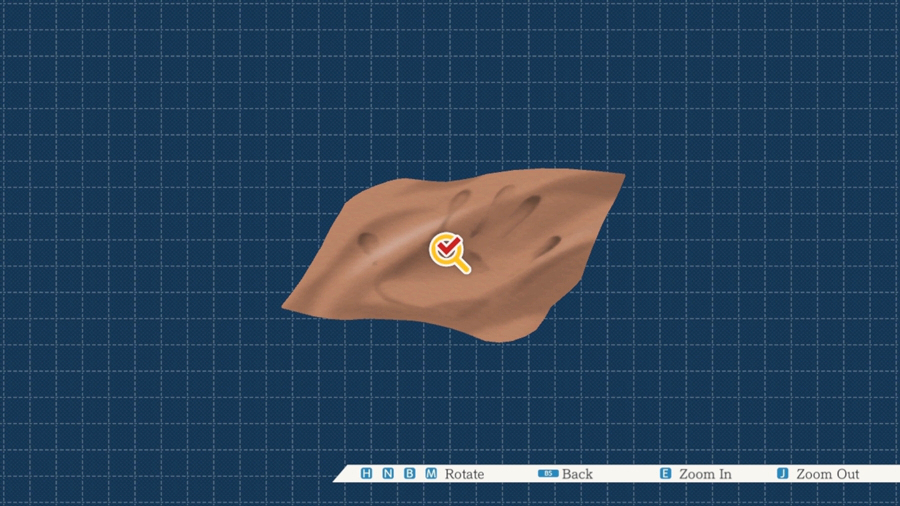Click the H rotate key icon

pyautogui.click(x=366, y=473)
